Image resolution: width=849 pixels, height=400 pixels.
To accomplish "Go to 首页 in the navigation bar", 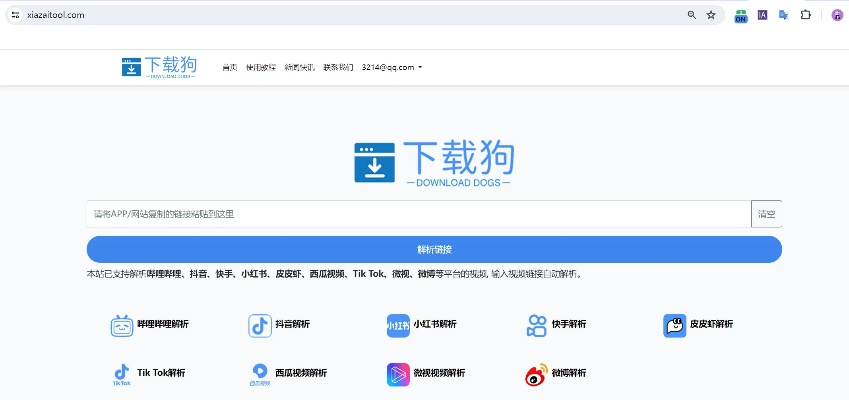I will click(229, 67).
